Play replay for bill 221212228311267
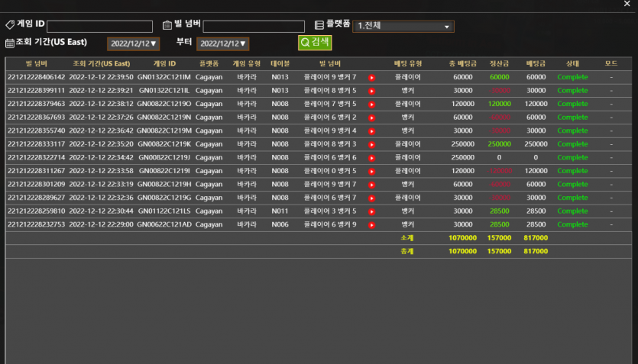 point(371,172)
